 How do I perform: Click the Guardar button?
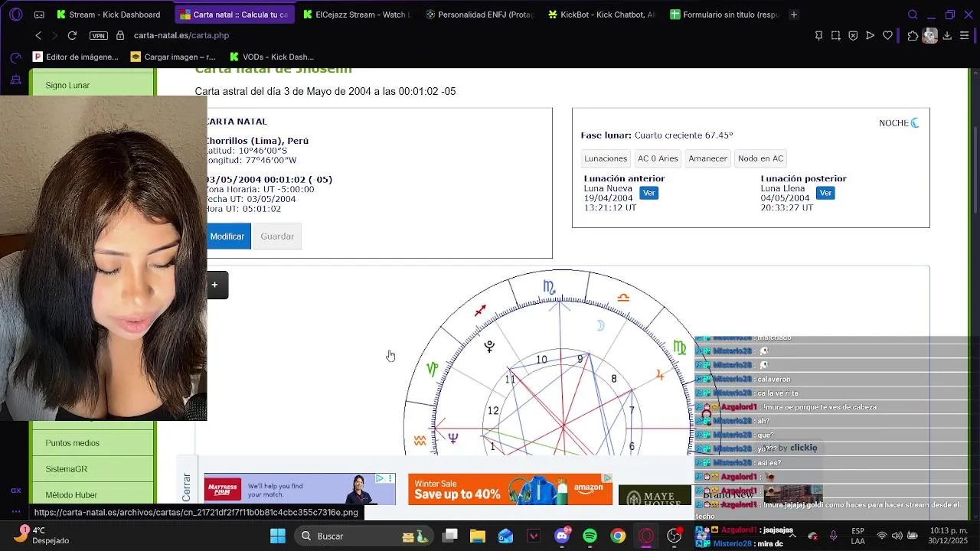(277, 236)
